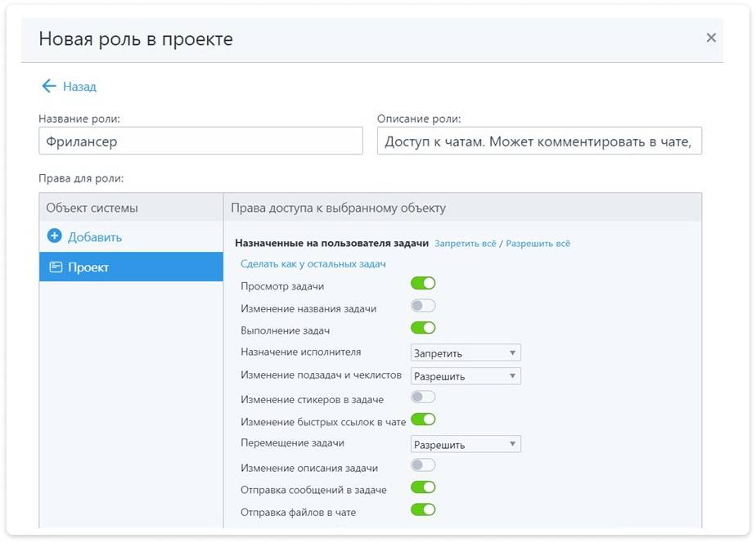This screenshot has width=756, height=543.
Task: Click Сделать как у остальных задач
Action: pyautogui.click(x=313, y=264)
